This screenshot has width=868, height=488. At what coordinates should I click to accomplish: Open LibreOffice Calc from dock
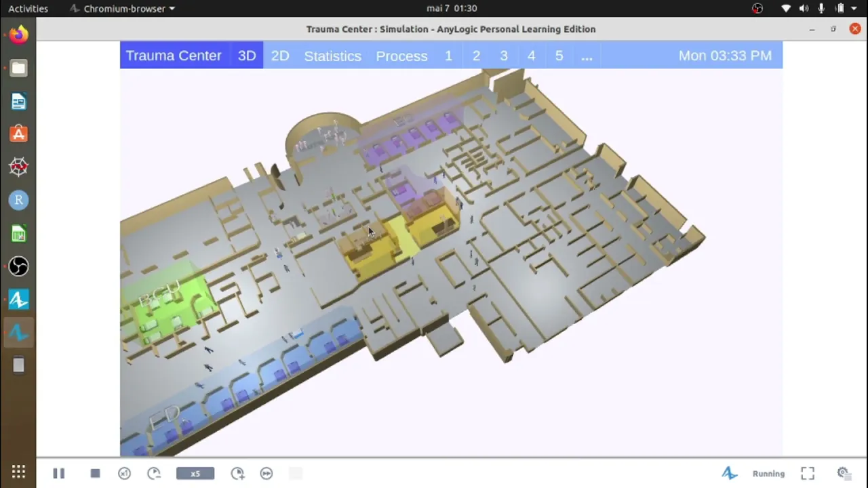pyautogui.click(x=18, y=234)
